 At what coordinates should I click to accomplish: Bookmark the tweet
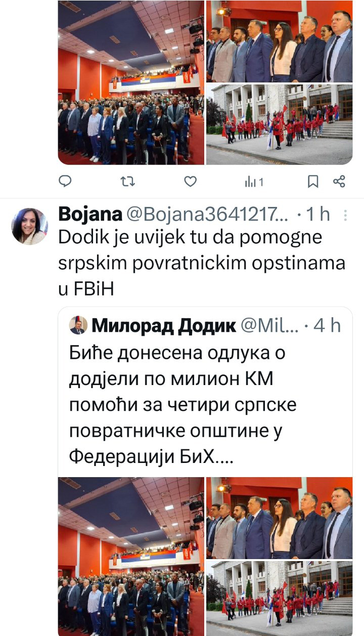point(313,181)
